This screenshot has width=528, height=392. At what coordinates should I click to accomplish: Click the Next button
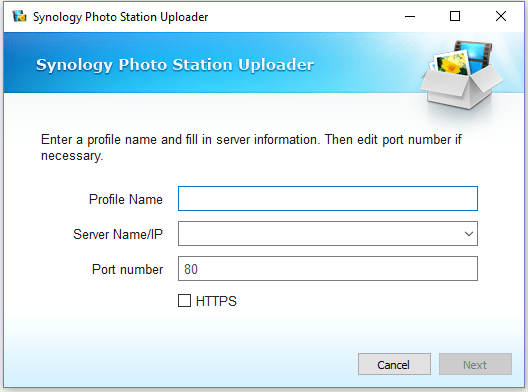(x=475, y=364)
